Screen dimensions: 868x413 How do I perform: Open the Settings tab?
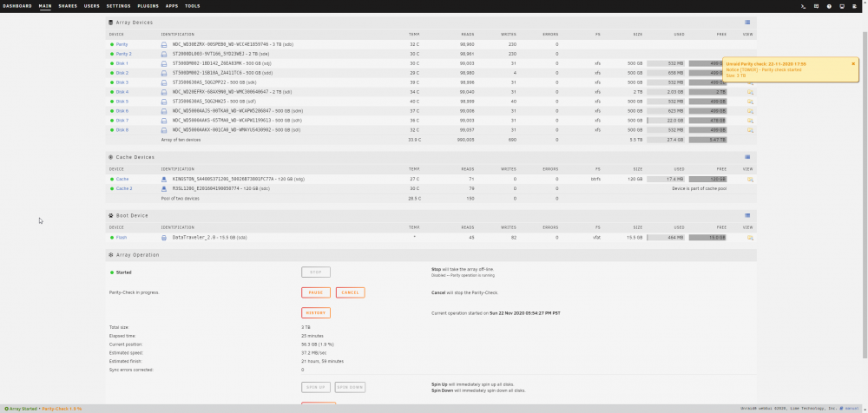[118, 6]
